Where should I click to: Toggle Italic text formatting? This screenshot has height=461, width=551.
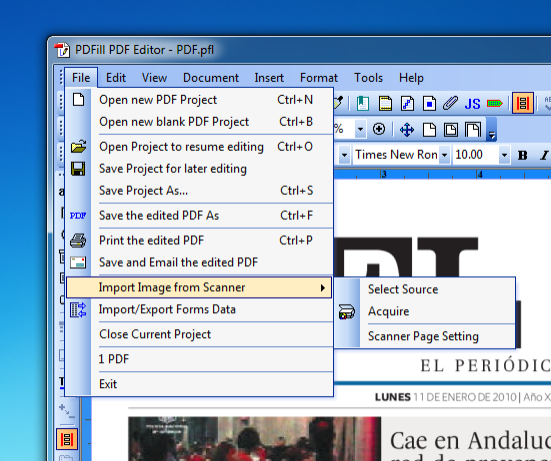tap(544, 155)
